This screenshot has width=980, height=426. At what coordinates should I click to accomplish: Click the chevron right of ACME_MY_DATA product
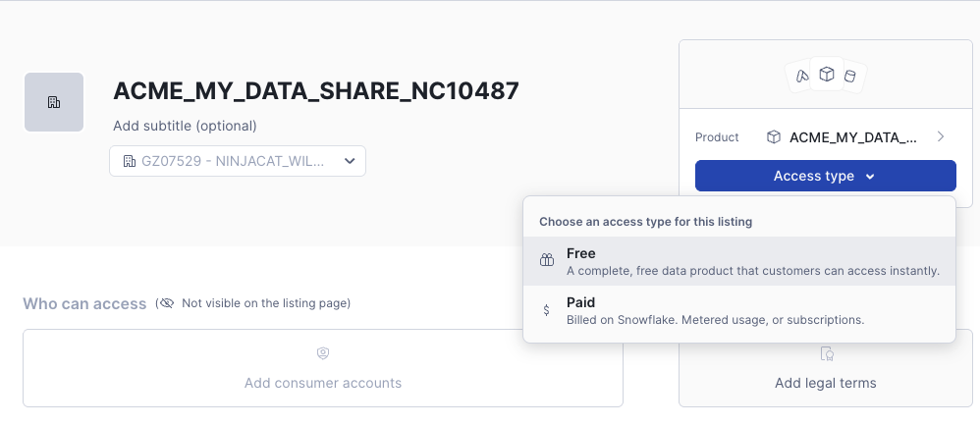pyautogui.click(x=940, y=137)
